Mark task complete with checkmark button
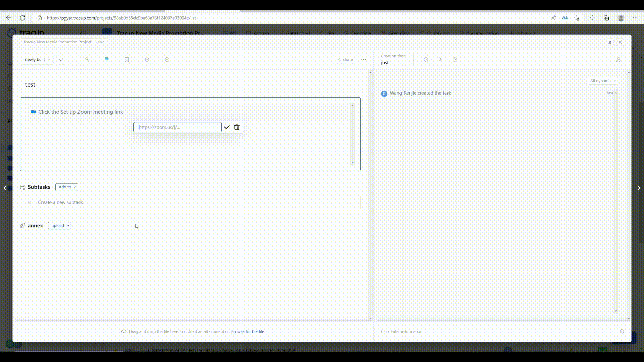 click(x=61, y=60)
